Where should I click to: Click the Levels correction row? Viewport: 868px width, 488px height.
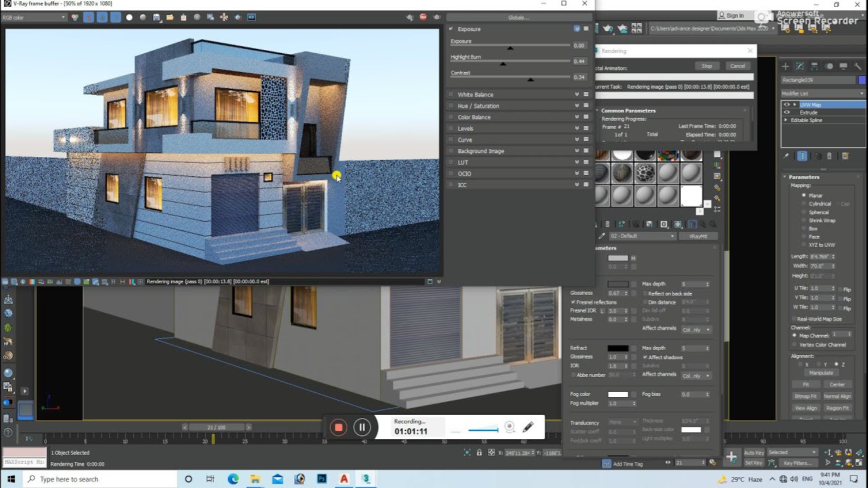point(517,129)
